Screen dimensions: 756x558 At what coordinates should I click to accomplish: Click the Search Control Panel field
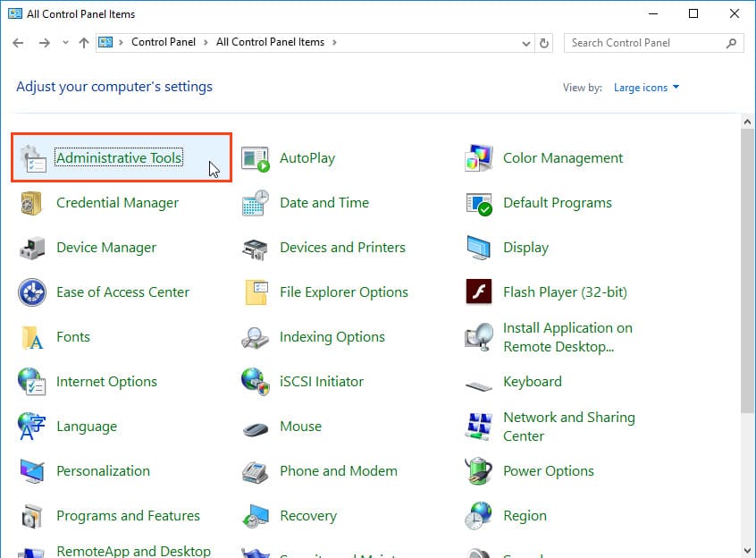click(x=643, y=43)
